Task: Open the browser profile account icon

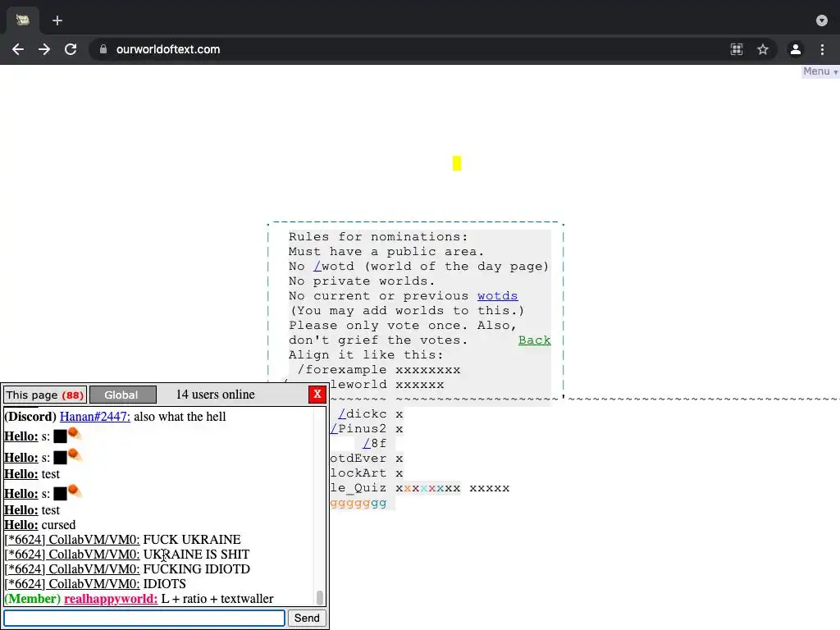Action: click(x=796, y=49)
